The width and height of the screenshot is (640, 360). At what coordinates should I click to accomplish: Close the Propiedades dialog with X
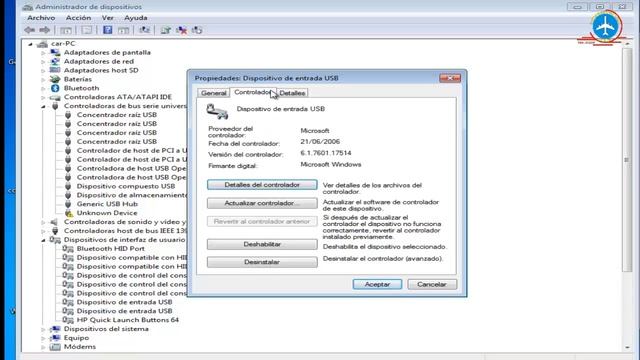(450, 78)
